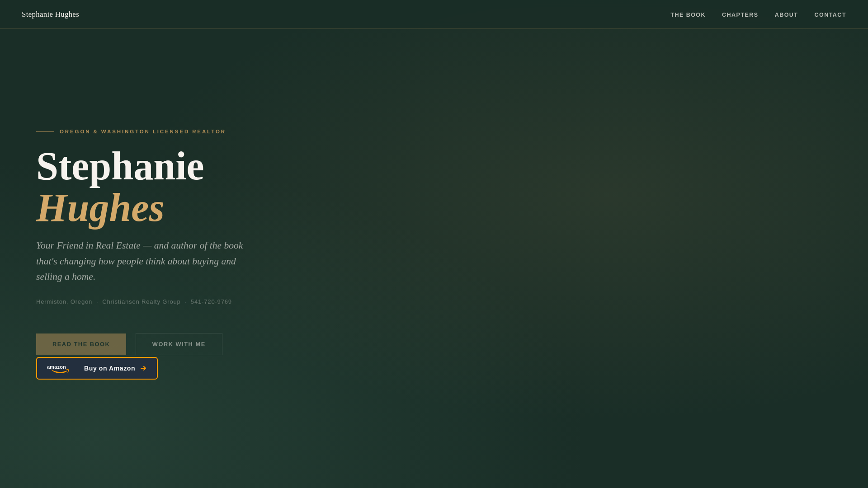Open the About nav link

tap(786, 15)
